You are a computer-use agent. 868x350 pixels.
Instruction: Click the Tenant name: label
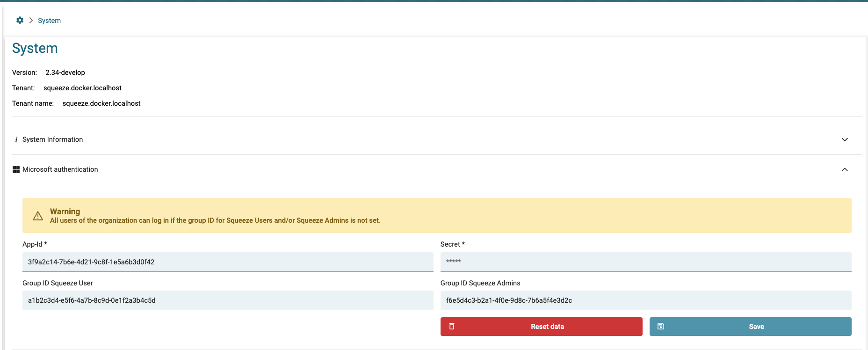pyautogui.click(x=33, y=103)
